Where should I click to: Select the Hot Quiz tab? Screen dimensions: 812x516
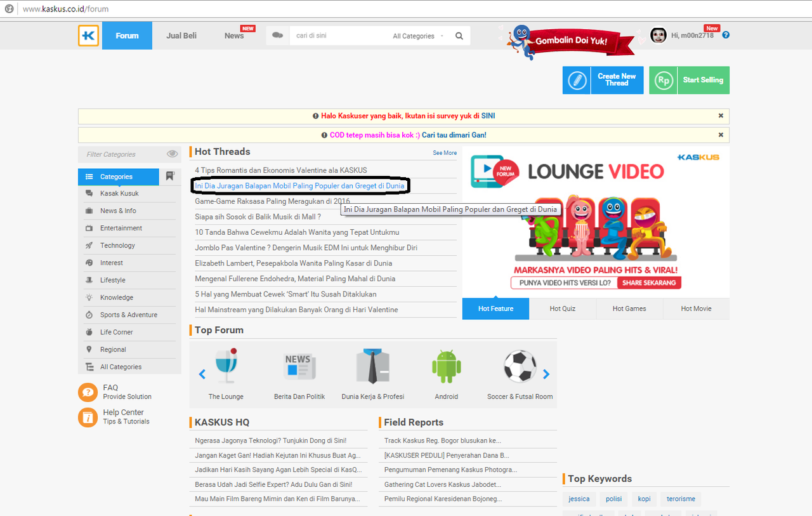(x=563, y=308)
